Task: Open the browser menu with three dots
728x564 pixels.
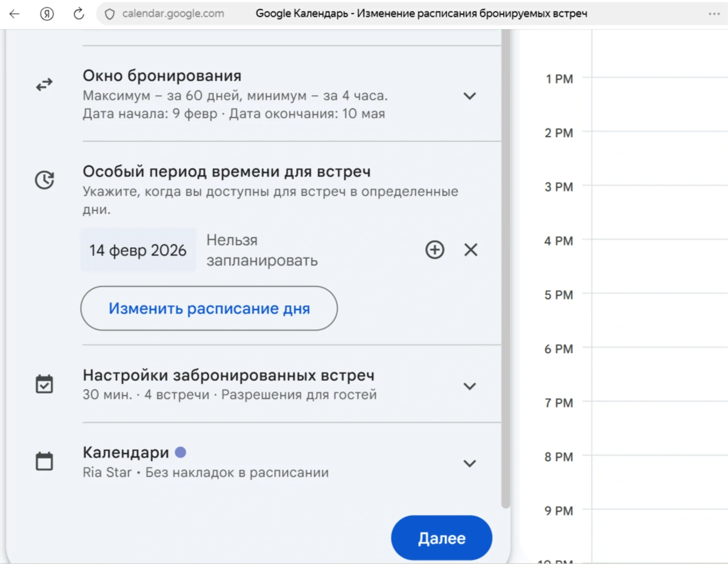Action: [x=714, y=14]
